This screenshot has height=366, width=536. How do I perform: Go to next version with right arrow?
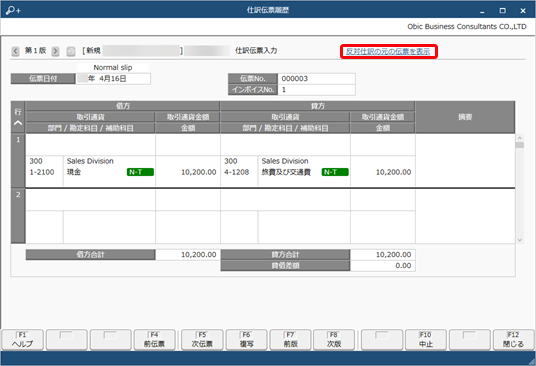point(55,51)
